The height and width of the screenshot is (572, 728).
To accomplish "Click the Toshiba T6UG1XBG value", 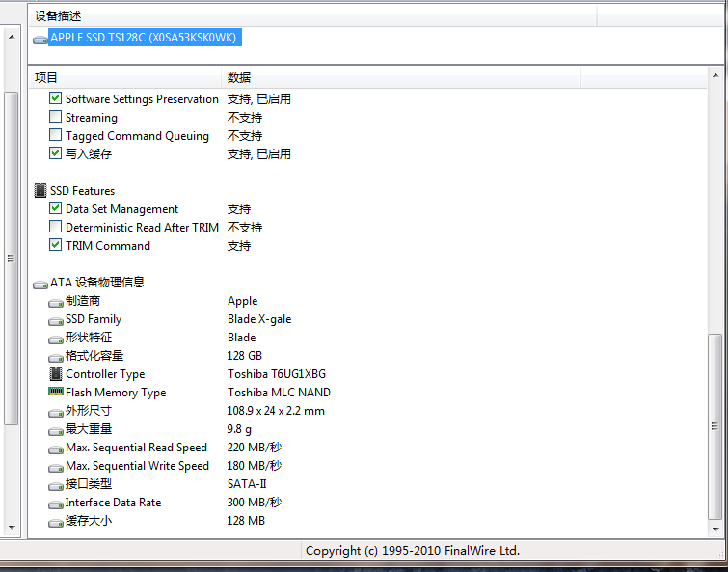I will pos(276,374).
